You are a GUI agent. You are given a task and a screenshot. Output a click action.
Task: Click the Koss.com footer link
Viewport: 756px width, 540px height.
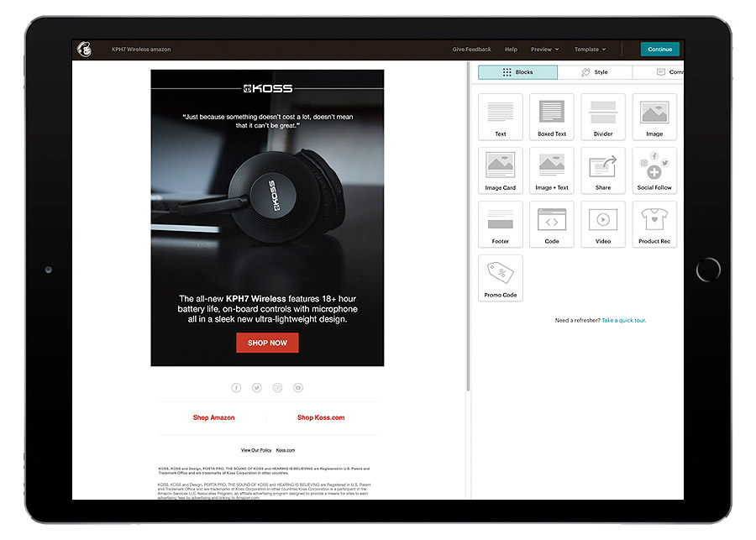(286, 450)
